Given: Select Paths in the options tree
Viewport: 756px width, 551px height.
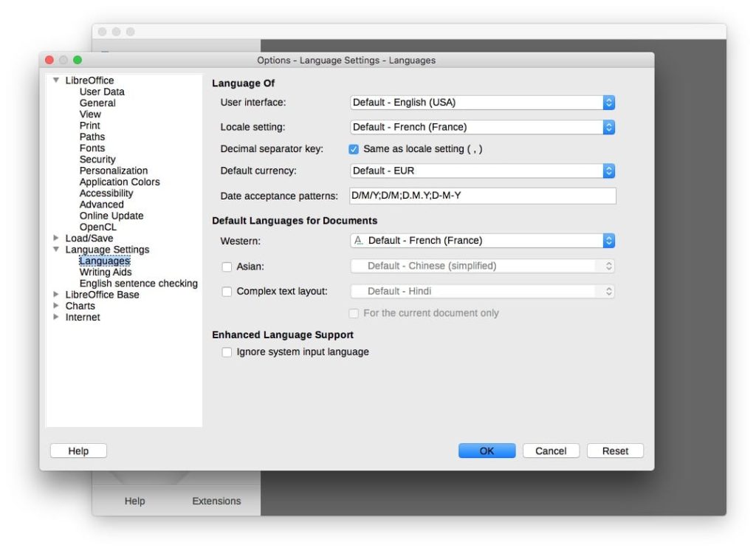Looking at the screenshot, I should coord(92,137).
